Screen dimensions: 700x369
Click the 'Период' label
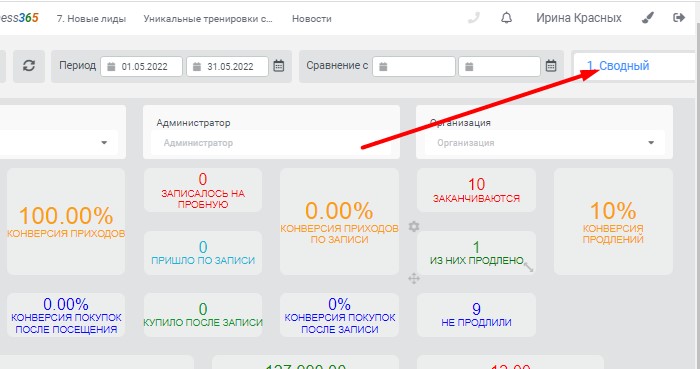(x=77, y=66)
